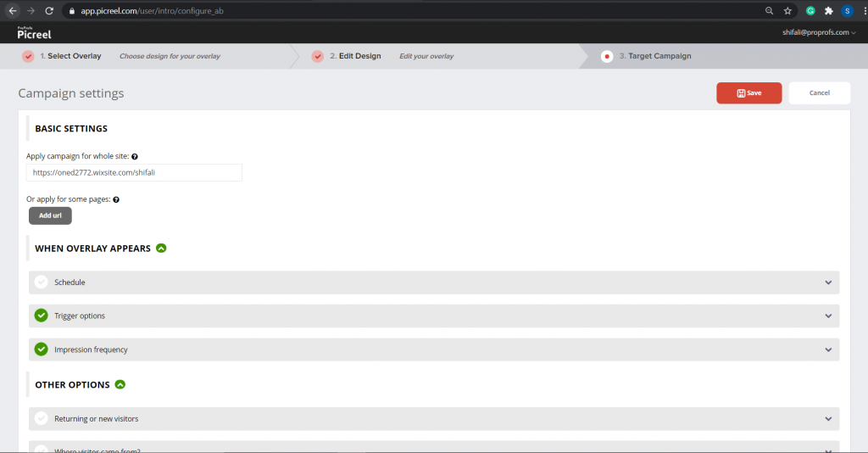This screenshot has height=453, width=868.
Task: Bookmark this page with star icon
Action: point(787,10)
